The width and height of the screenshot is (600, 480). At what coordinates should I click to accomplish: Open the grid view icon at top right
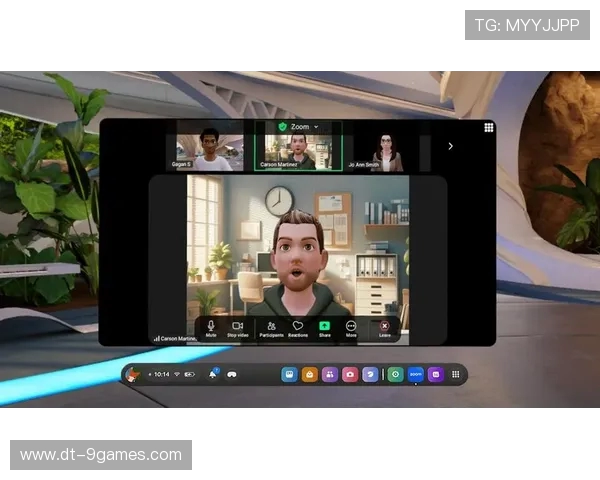(x=488, y=128)
